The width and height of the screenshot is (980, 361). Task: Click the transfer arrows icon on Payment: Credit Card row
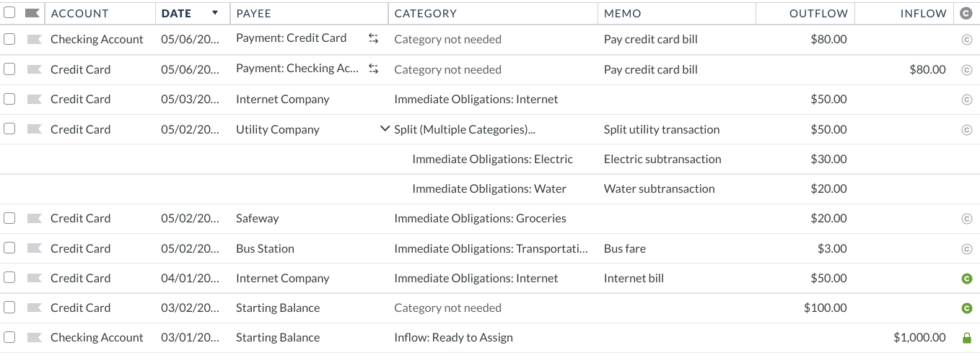[x=373, y=38]
